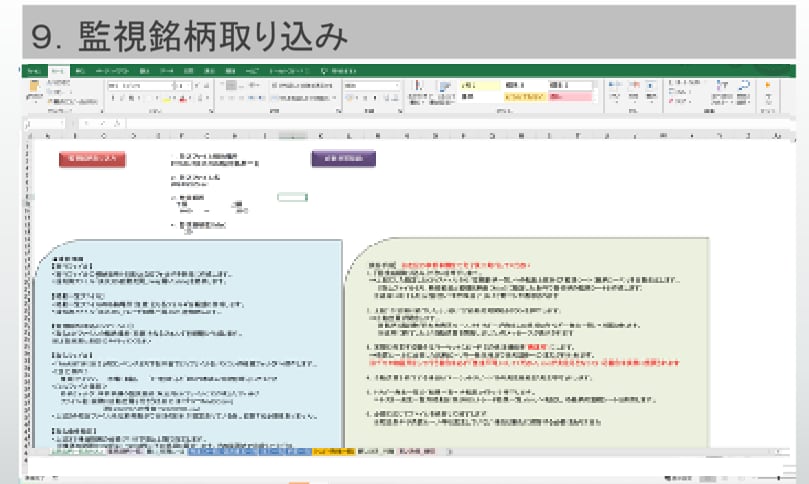Toggle Underline formatting
809x484 pixels.
click(132, 98)
